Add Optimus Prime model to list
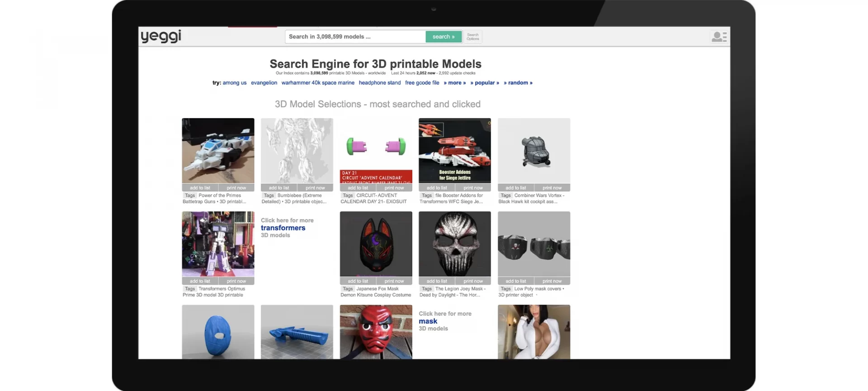Viewport: 868px width, 391px height. point(200,281)
